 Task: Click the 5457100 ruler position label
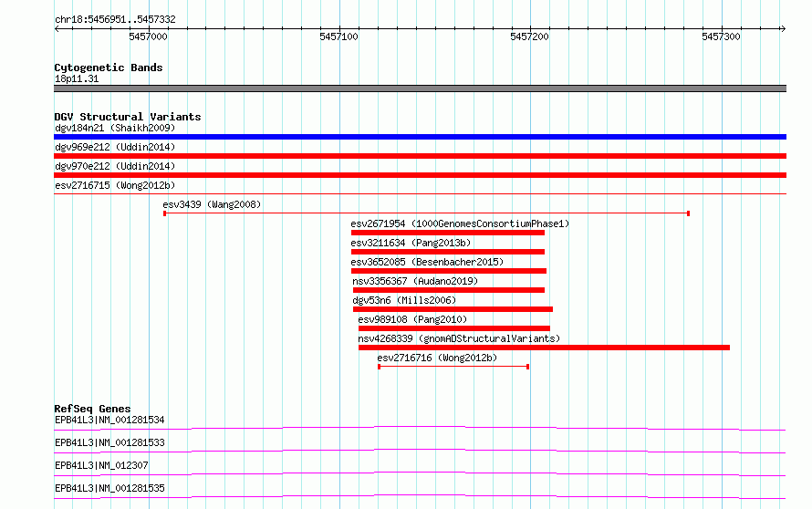tap(338, 36)
